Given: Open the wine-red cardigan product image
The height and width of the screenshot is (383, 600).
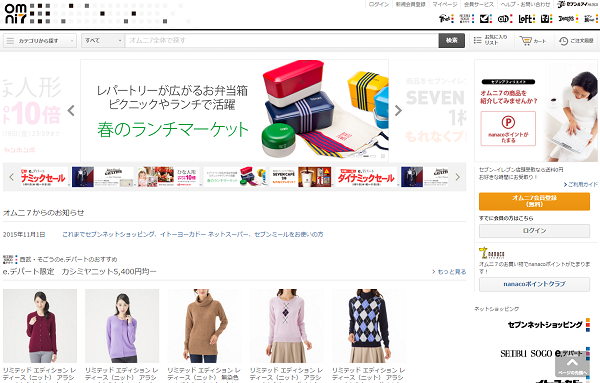Looking at the screenshot, I should click(x=40, y=326).
